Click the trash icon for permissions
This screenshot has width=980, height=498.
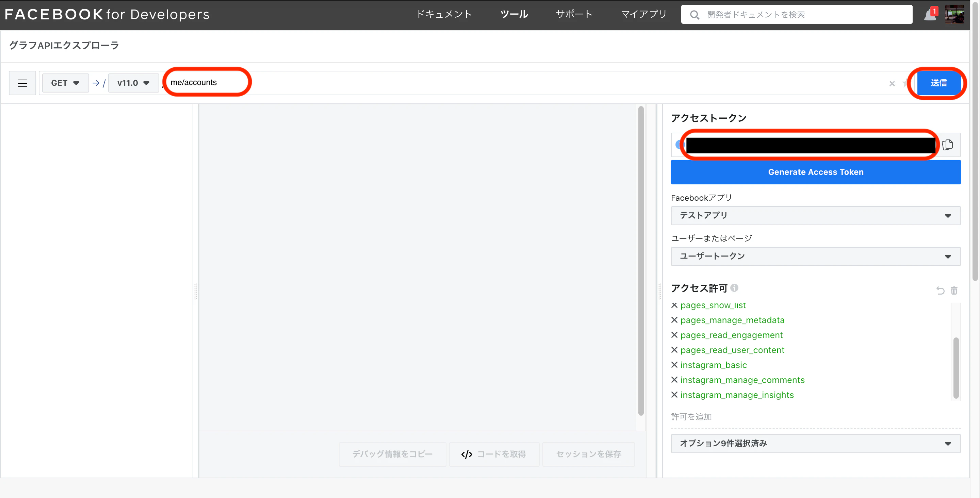click(954, 290)
